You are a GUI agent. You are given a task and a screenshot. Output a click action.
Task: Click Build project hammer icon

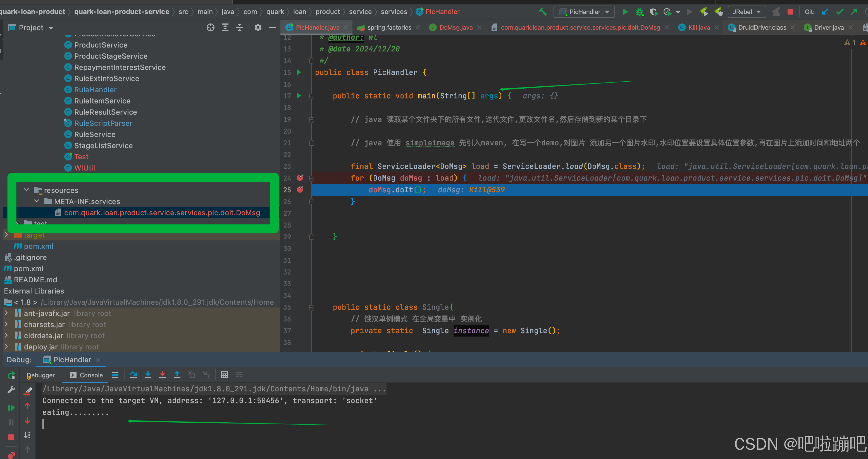click(x=542, y=12)
